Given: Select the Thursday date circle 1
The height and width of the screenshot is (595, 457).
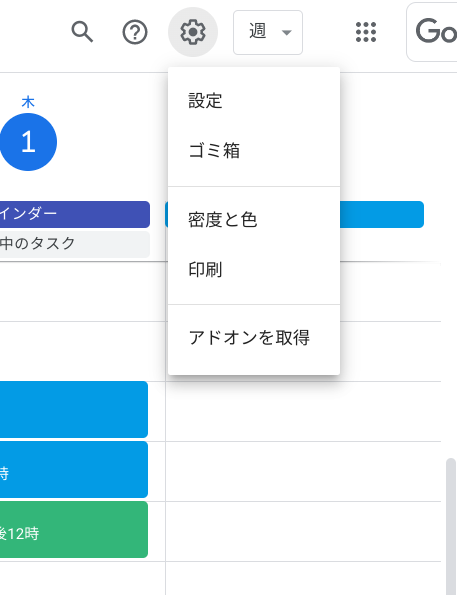Looking at the screenshot, I should (28, 142).
